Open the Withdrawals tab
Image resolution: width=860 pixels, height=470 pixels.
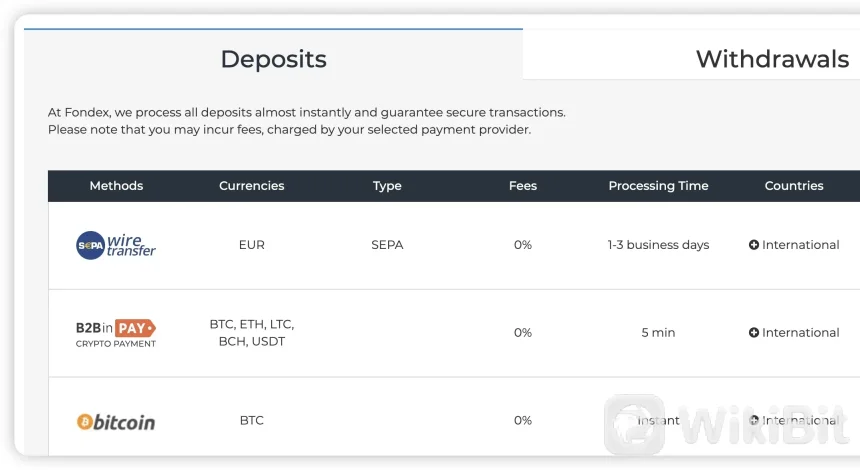(x=772, y=59)
